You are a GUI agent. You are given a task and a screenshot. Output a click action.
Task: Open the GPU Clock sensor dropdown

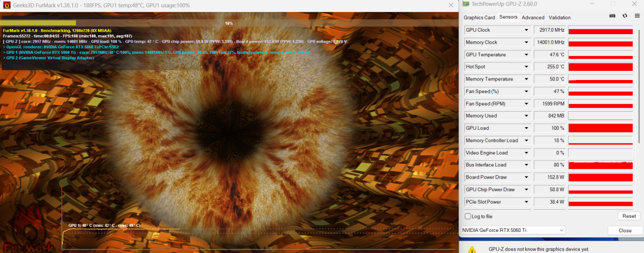pos(527,30)
